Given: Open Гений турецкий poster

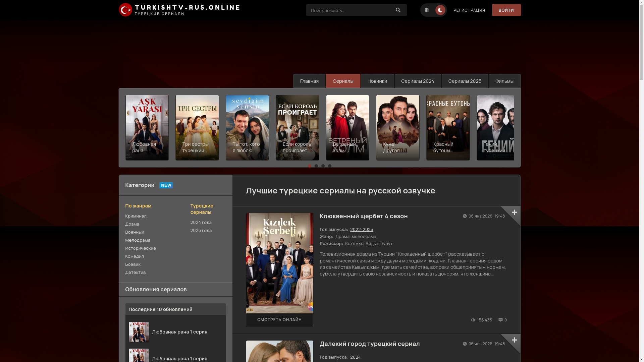Looking at the screenshot, I should coord(495,127).
